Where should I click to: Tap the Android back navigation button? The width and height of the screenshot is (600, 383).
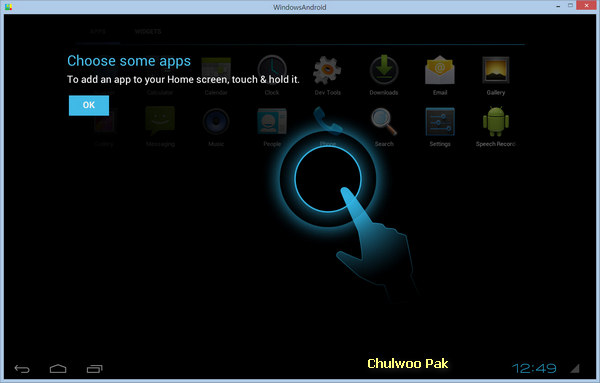click(x=22, y=369)
